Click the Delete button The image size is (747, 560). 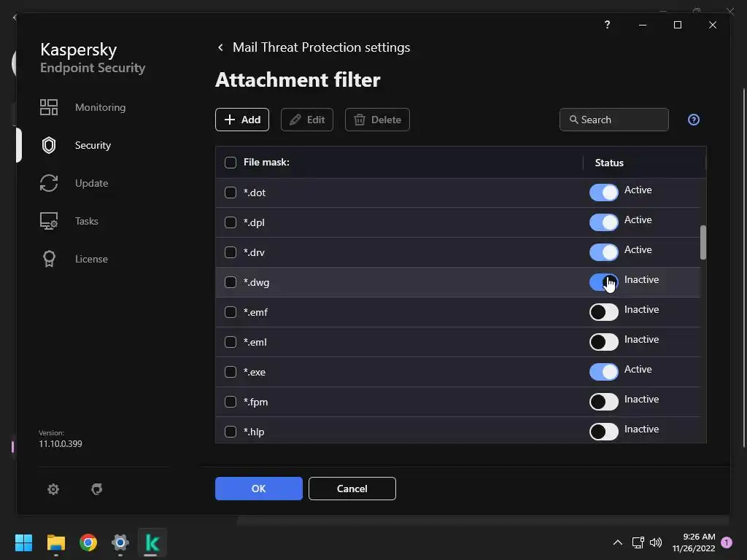point(377,120)
